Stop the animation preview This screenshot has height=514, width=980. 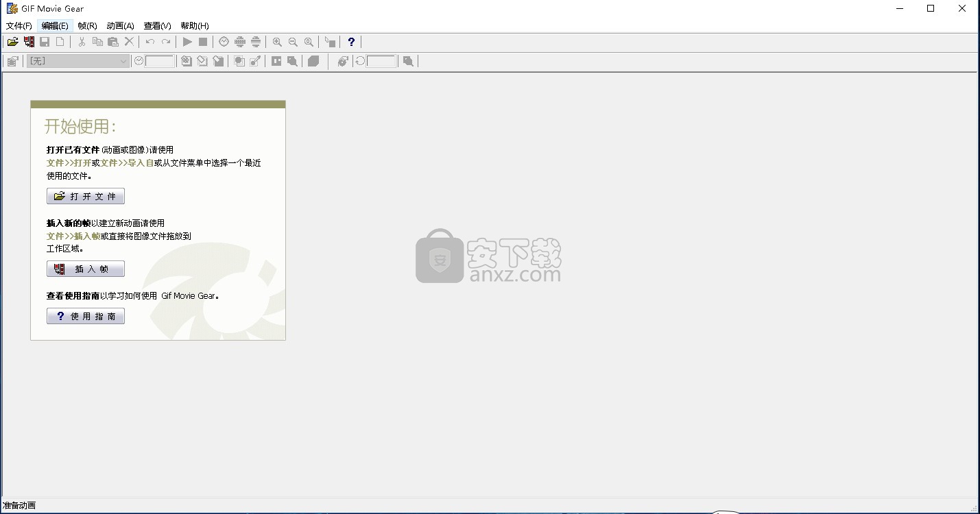click(203, 42)
